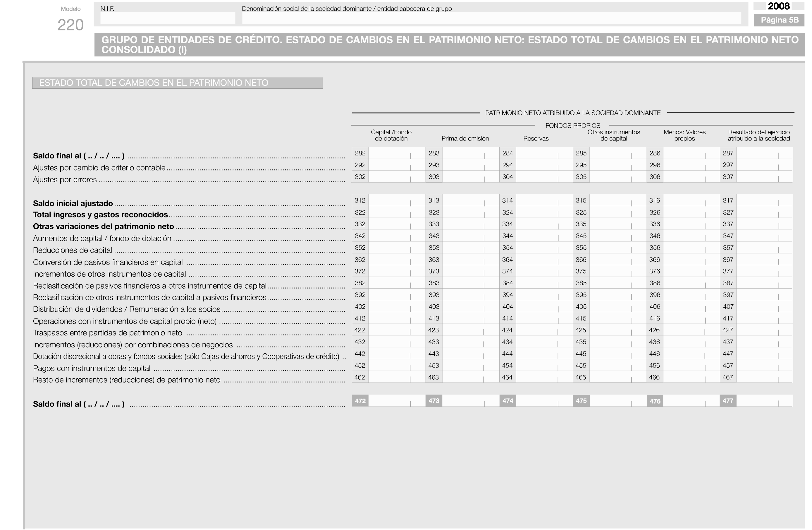Click the Denominación social input field
The height and width of the screenshot is (530, 812).
pos(491,18)
